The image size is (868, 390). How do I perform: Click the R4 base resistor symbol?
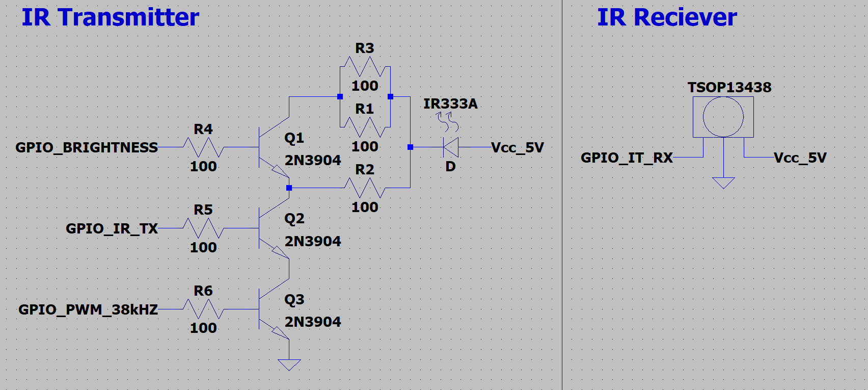point(203,147)
